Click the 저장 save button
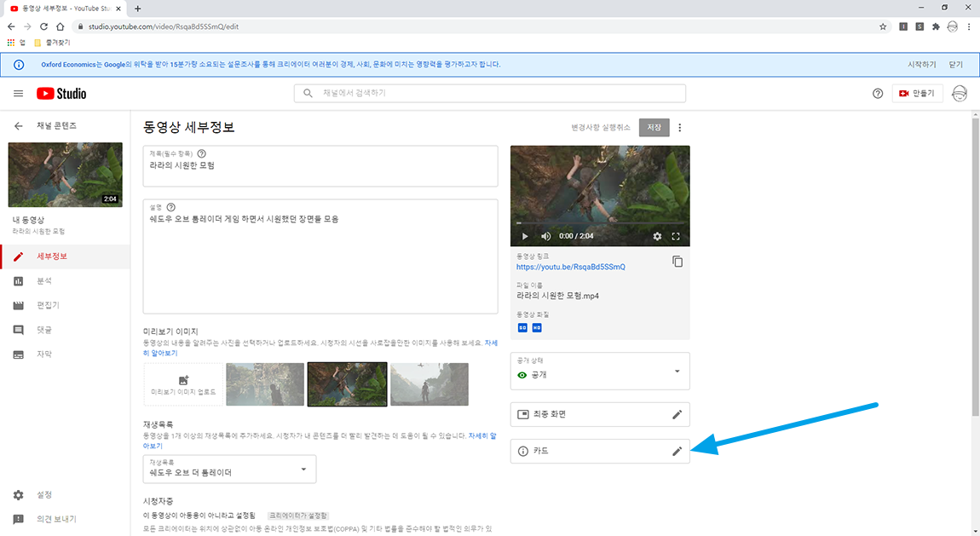Image resolution: width=980 pixels, height=536 pixels. coord(654,128)
